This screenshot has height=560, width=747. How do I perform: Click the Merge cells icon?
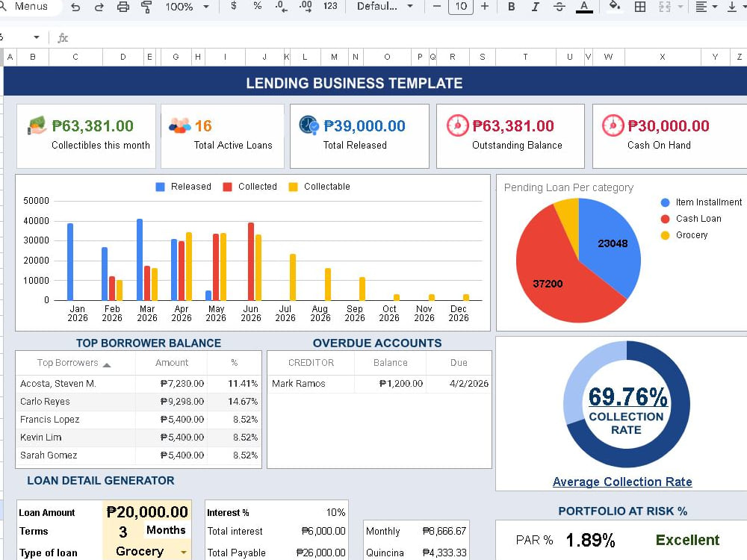(x=665, y=7)
